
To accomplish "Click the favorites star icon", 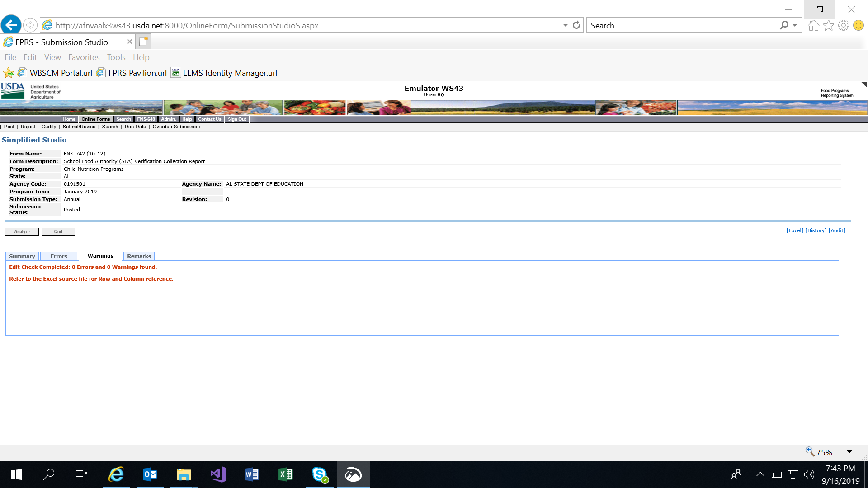I will click(828, 25).
